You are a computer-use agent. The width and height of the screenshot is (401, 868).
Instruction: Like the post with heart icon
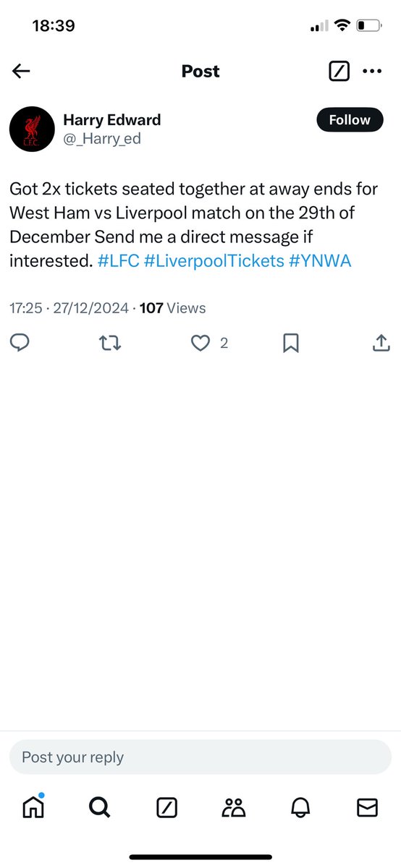[200, 344]
